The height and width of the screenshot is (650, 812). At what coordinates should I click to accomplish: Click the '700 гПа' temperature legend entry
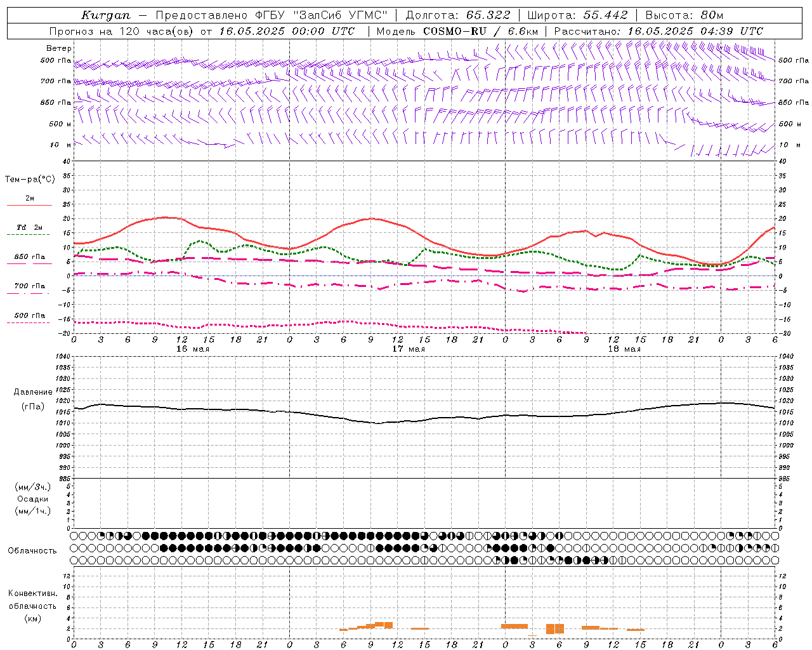coord(29,286)
